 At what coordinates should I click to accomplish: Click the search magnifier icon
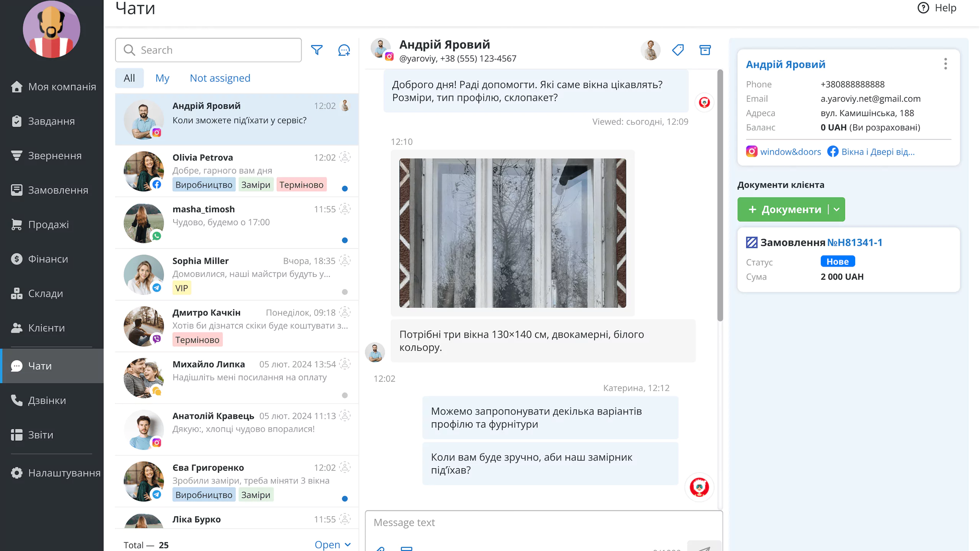(x=129, y=50)
